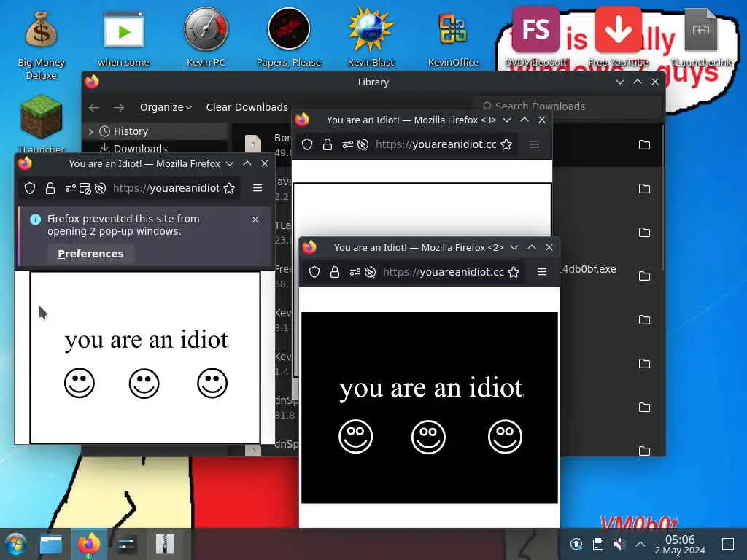Bookmark page with star in Firefox <2> window
This screenshot has height=560, width=747.
click(514, 272)
